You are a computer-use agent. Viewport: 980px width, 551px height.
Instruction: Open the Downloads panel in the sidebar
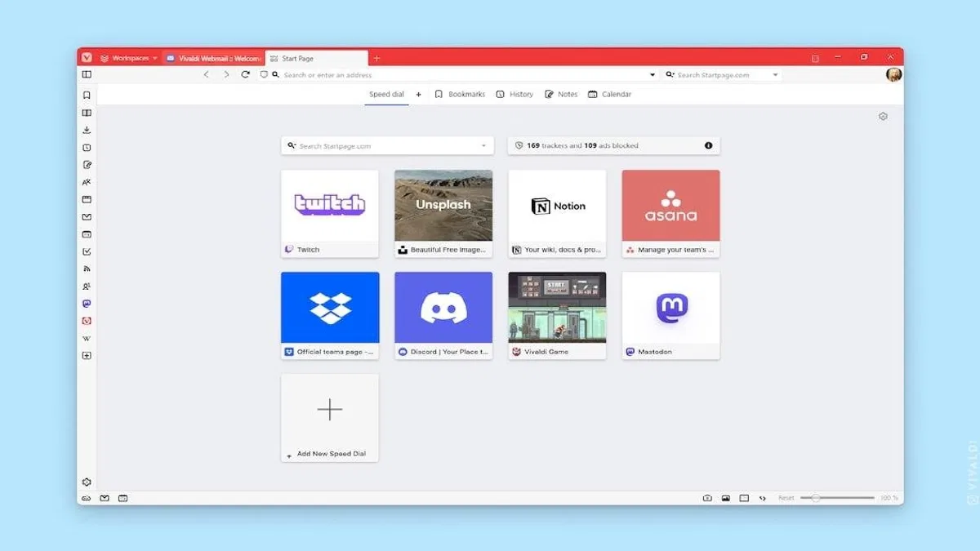[87, 130]
